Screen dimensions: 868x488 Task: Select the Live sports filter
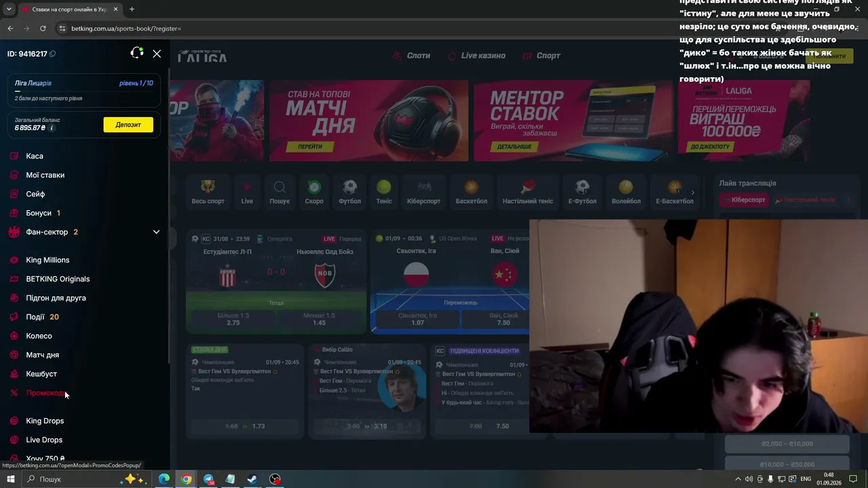247,191
